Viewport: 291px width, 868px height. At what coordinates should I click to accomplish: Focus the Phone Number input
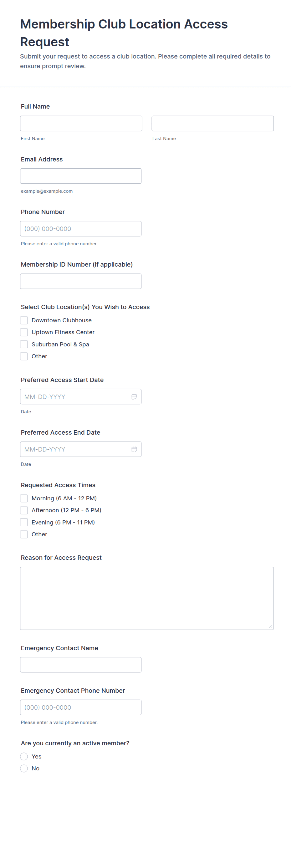(x=80, y=228)
